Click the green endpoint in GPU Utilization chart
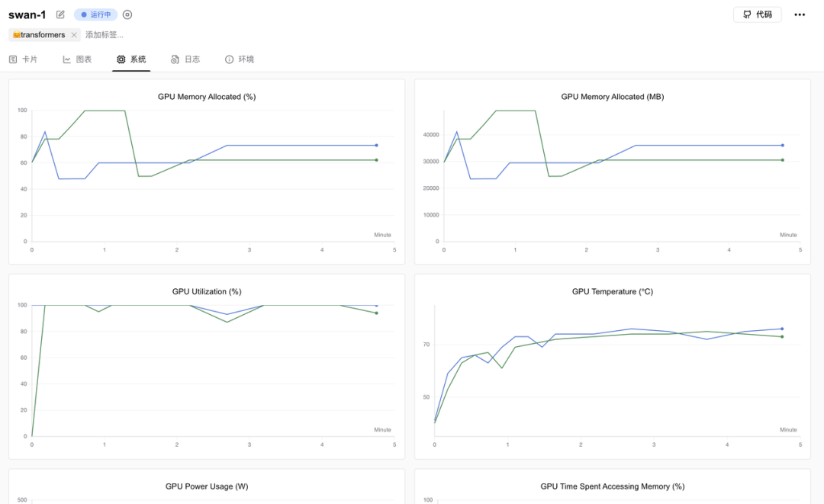Image resolution: width=824 pixels, height=504 pixels. 376,313
